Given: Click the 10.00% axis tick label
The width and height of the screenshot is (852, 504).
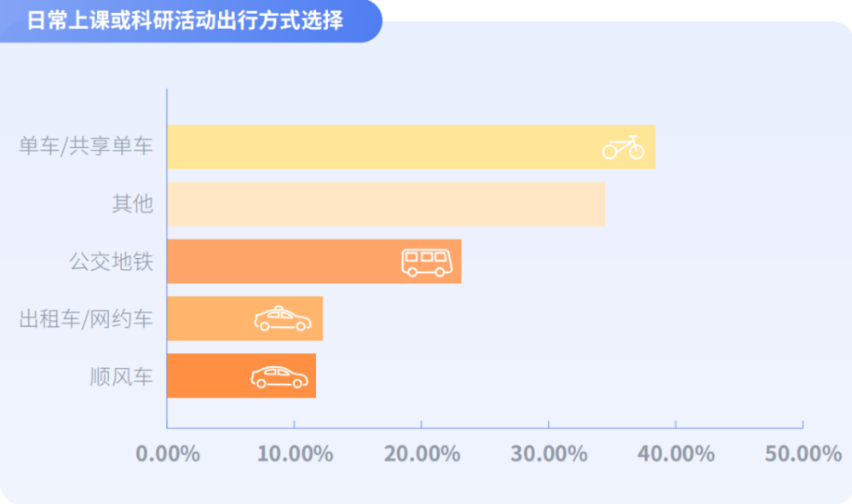Looking at the screenshot, I should click(295, 454).
